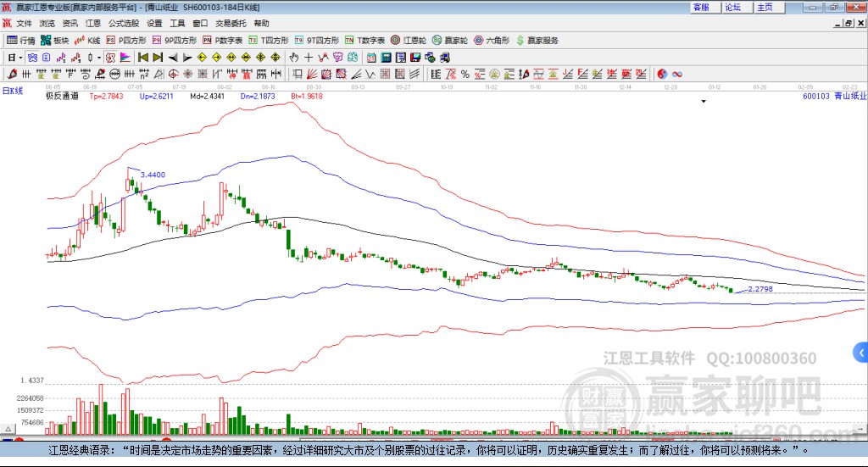868x467 pixels.
Task: Move chart left with black left arrow
Action: (x=173, y=58)
